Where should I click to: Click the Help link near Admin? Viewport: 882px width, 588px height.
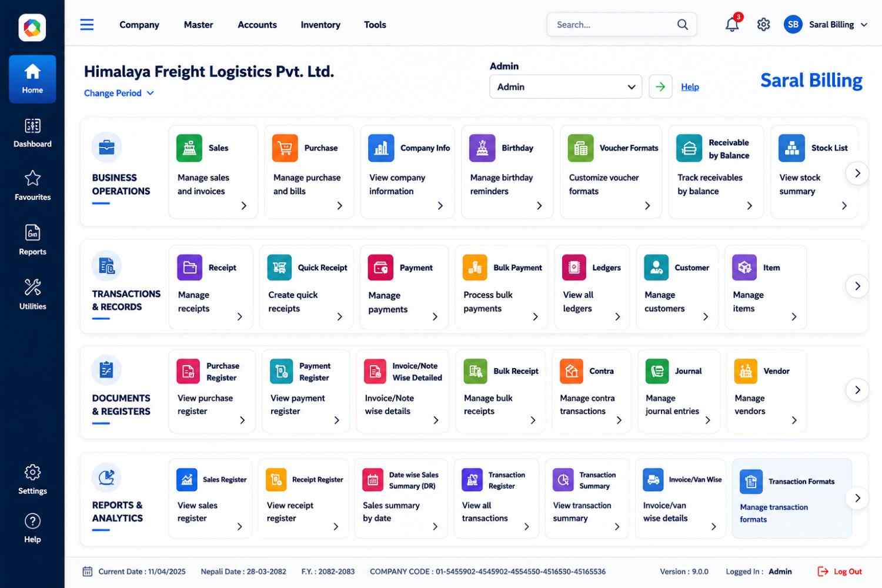[x=690, y=87]
